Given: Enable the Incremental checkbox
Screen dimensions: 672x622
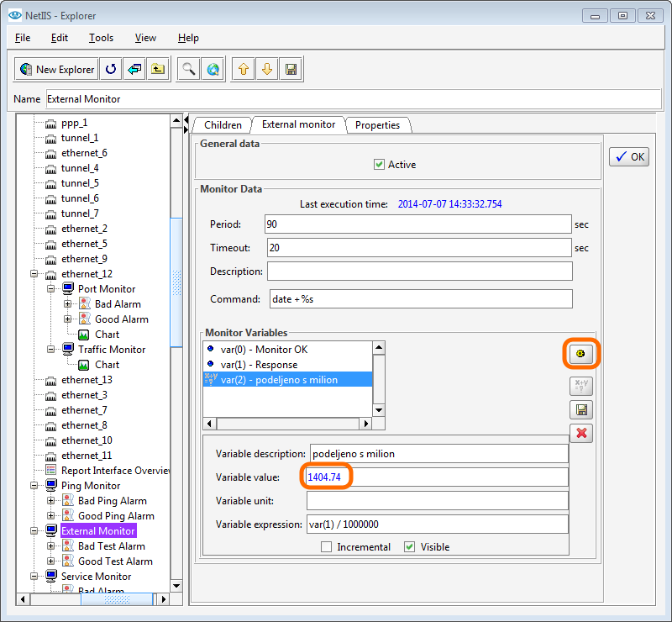Looking at the screenshot, I should [x=326, y=547].
